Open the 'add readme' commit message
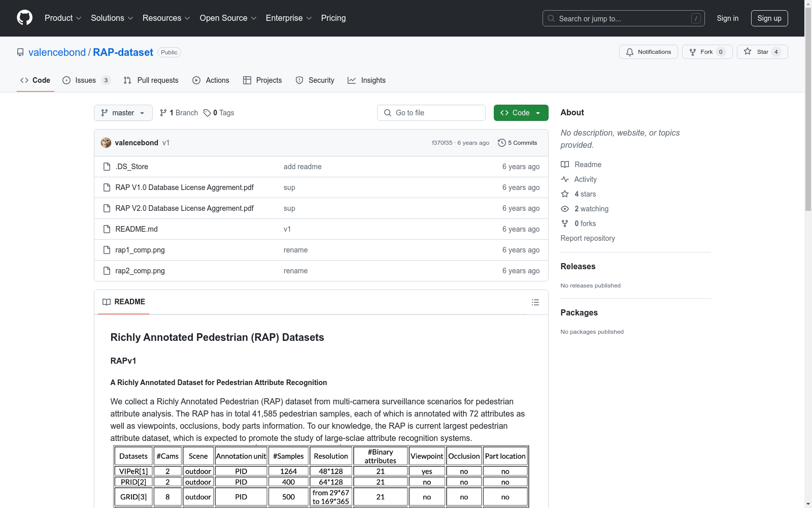Image resolution: width=812 pixels, height=508 pixels. [x=302, y=167]
